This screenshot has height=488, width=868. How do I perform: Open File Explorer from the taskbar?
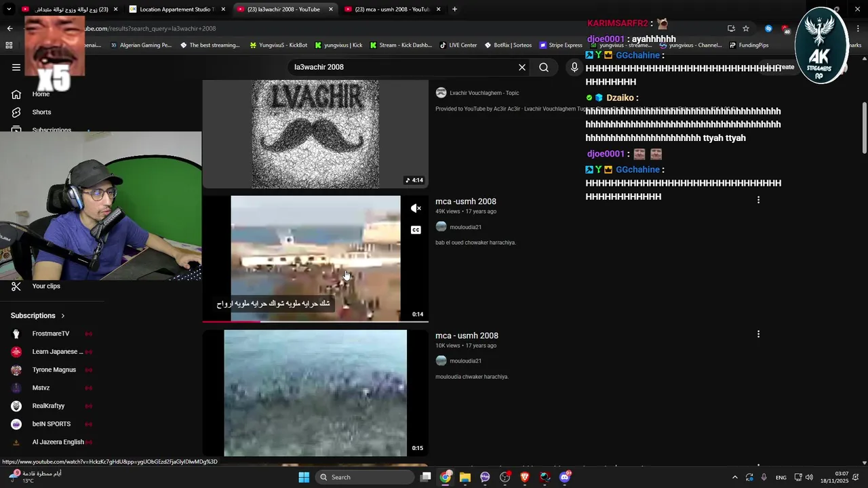(x=465, y=477)
